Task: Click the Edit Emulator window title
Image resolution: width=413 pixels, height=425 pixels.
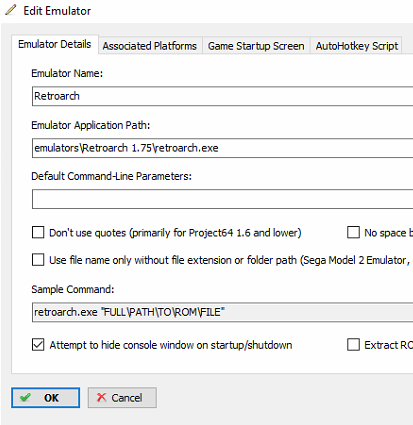Action: pos(57,11)
